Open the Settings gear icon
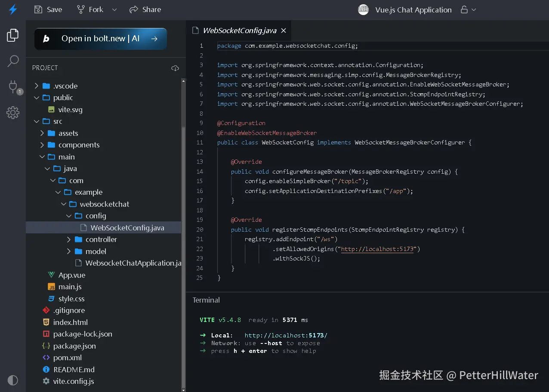The width and height of the screenshot is (549, 392). [13, 113]
